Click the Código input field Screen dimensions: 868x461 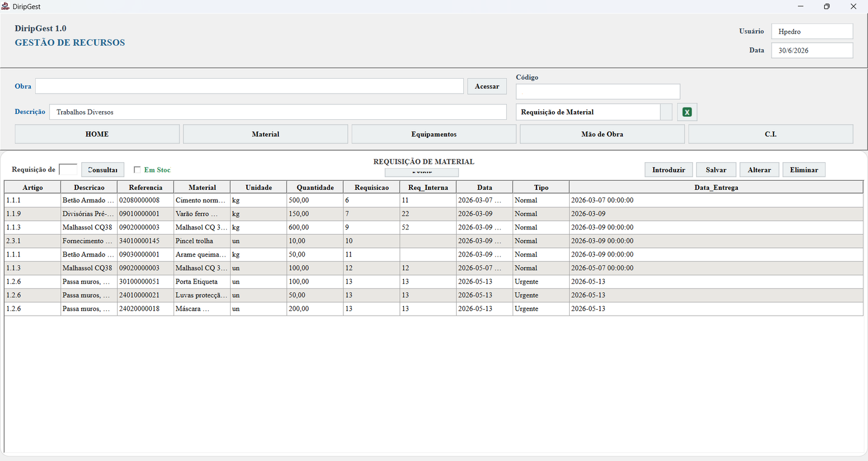[598, 92]
